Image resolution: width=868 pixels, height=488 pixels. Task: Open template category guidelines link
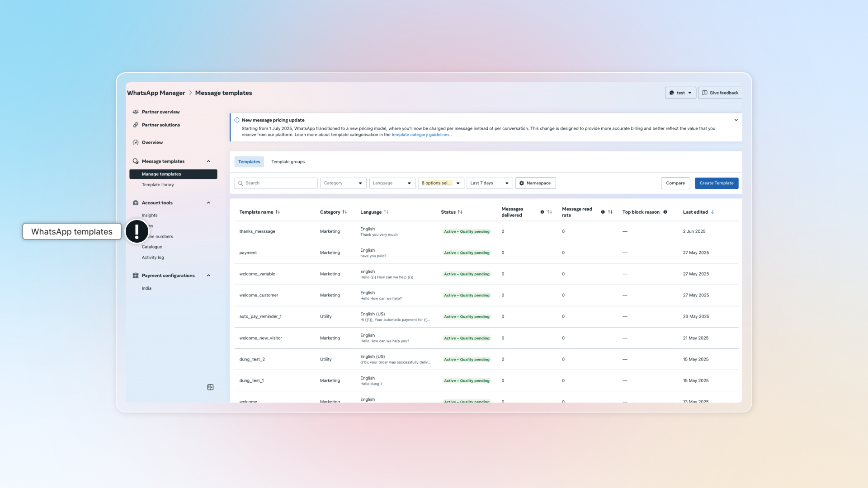[420, 135]
